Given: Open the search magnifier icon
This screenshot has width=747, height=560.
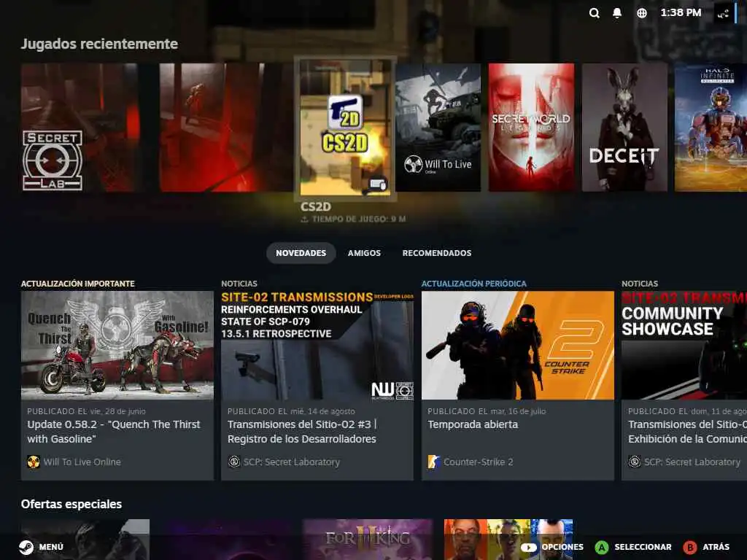Looking at the screenshot, I should tap(594, 13).
